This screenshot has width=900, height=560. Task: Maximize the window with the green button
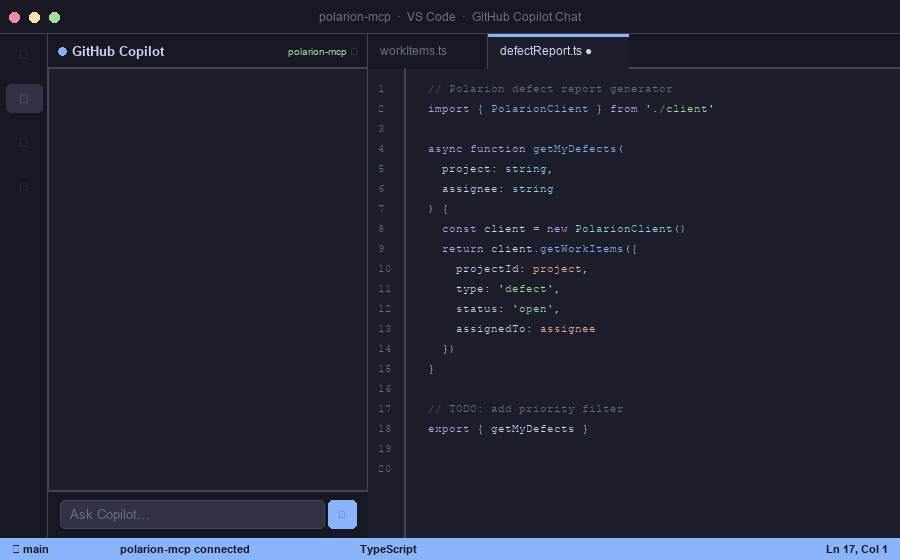click(x=55, y=18)
